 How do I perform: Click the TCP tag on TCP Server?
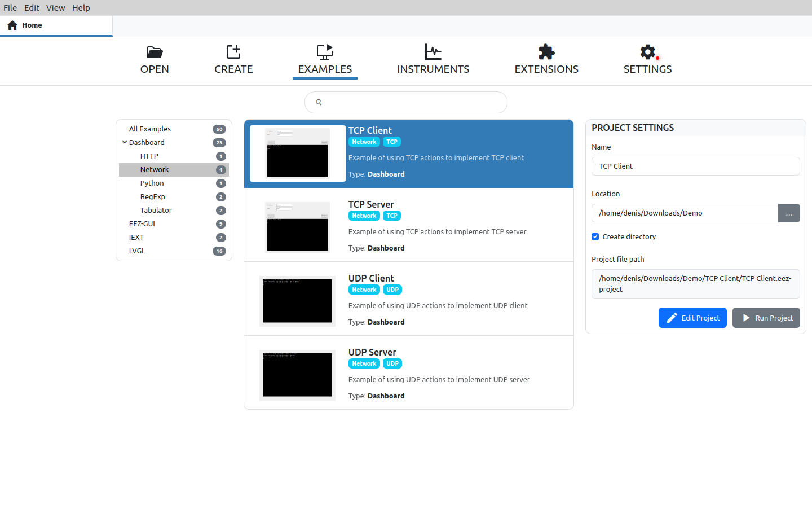coord(392,216)
